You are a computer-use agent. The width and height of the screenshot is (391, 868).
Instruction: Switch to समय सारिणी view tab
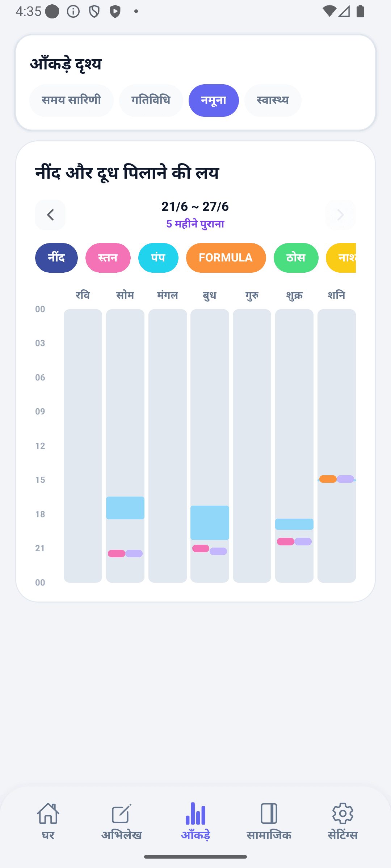71,101
